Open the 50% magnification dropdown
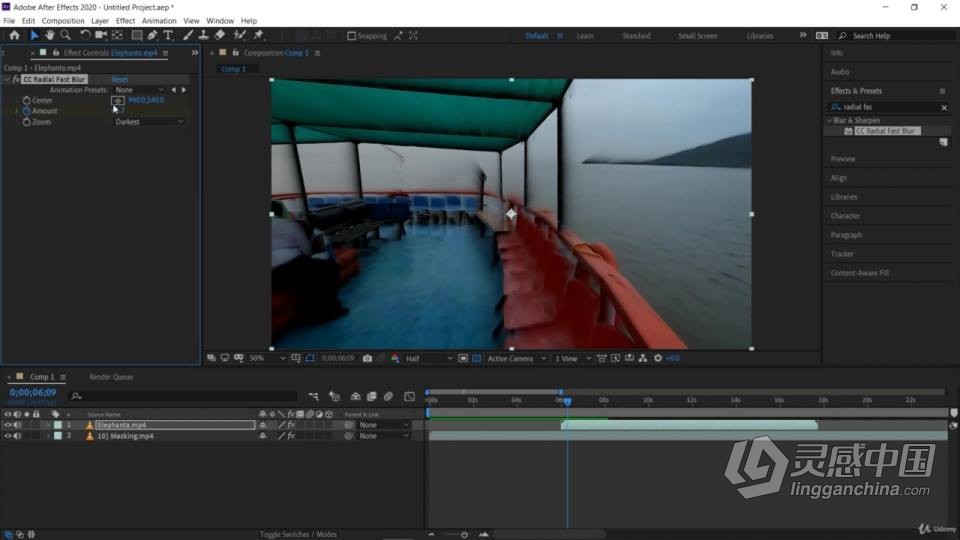This screenshot has width=960, height=540. tap(267, 358)
